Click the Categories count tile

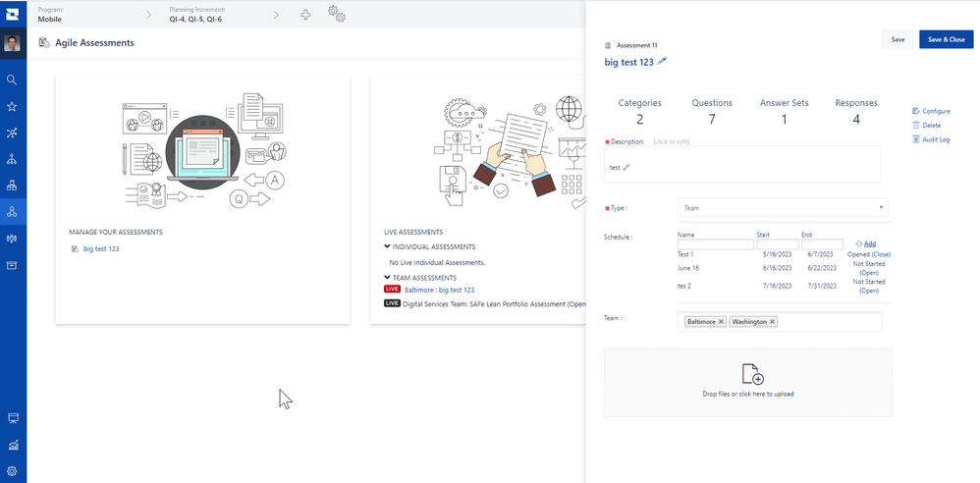[x=639, y=111]
